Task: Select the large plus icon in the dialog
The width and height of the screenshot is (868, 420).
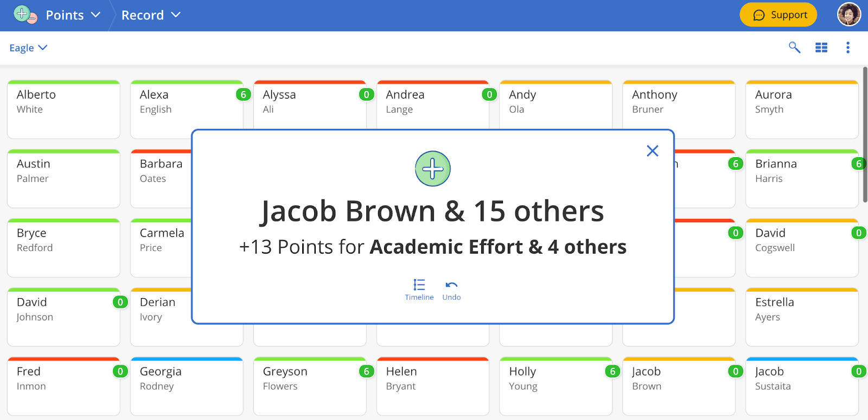Action: (432, 169)
